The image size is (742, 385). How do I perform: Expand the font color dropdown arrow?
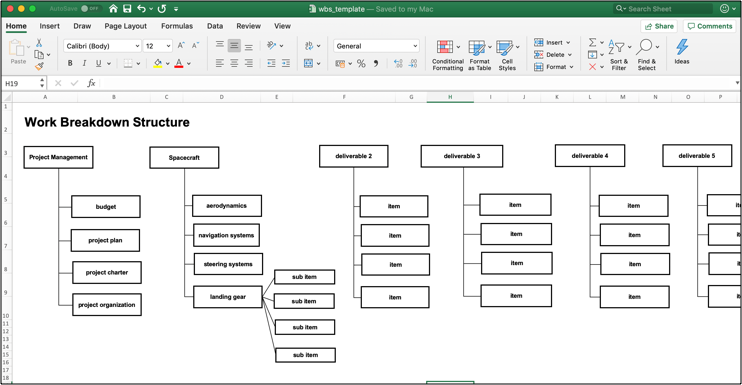point(189,63)
